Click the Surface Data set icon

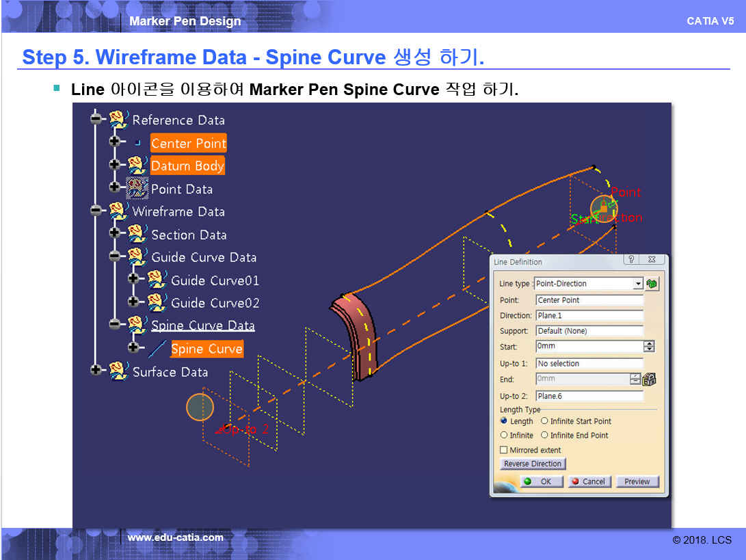click(x=119, y=371)
